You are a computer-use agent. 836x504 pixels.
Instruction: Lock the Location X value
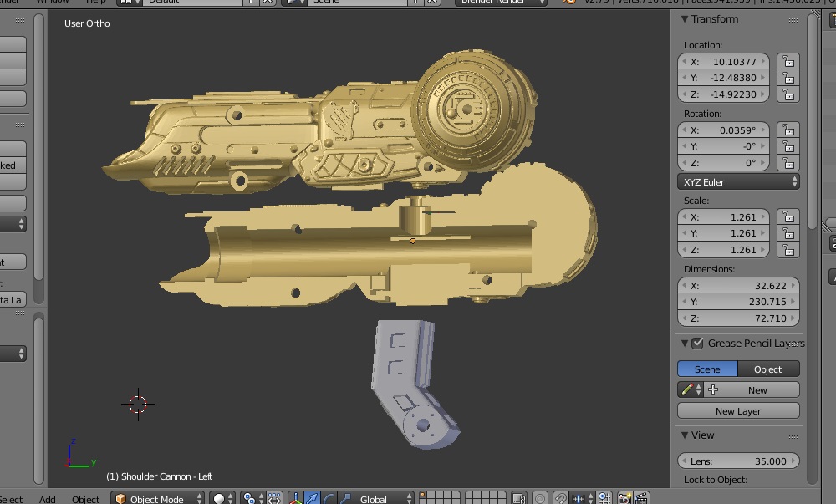pos(788,61)
